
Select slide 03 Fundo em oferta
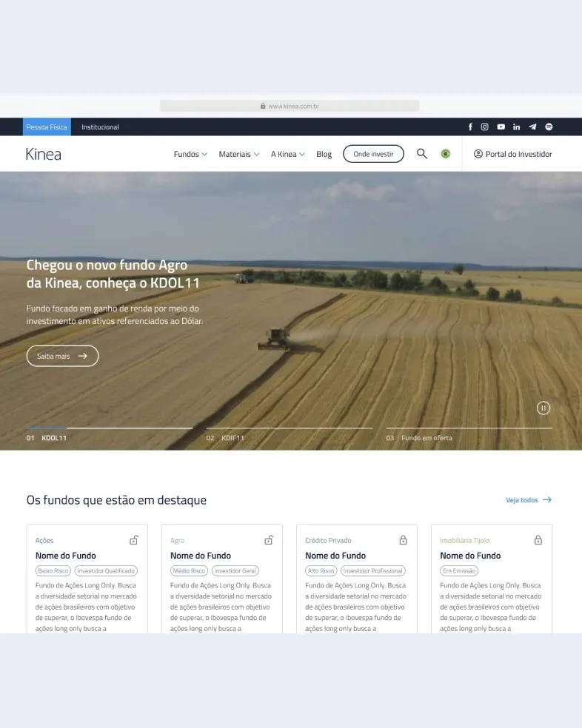coord(419,438)
